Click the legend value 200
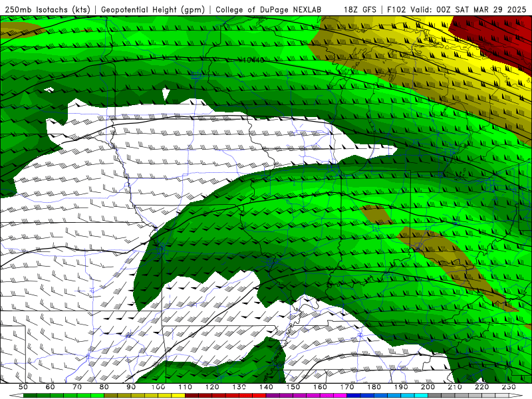Image resolution: width=532 pixels, height=399 pixels. [x=428, y=387]
